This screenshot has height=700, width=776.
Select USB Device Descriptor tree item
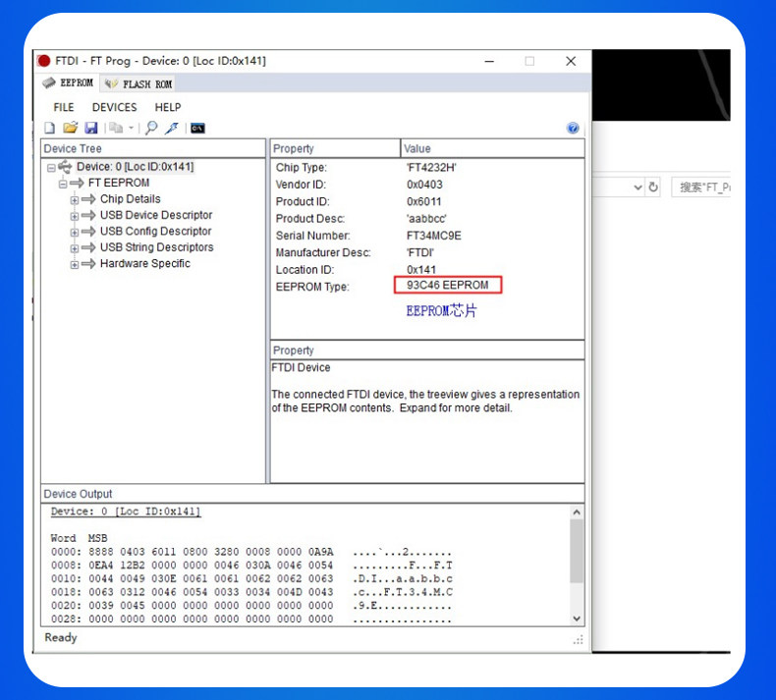click(x=156, y=215)
